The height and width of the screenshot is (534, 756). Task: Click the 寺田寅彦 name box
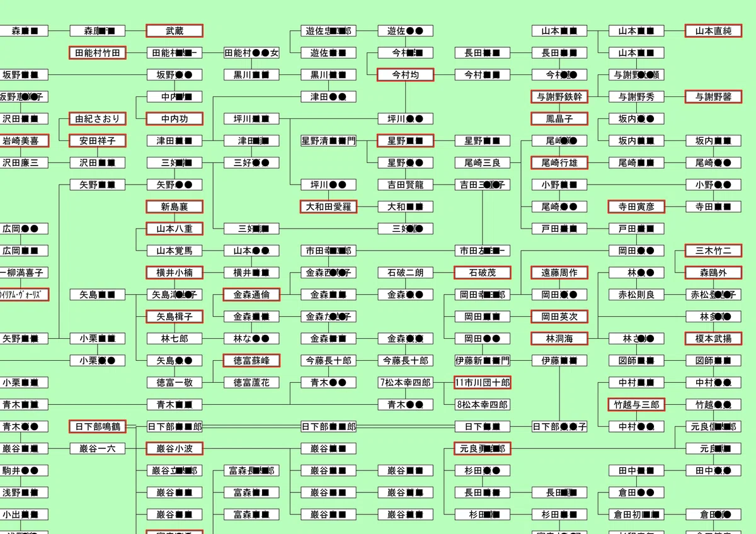pyautogui.click(x=636, y=207)
